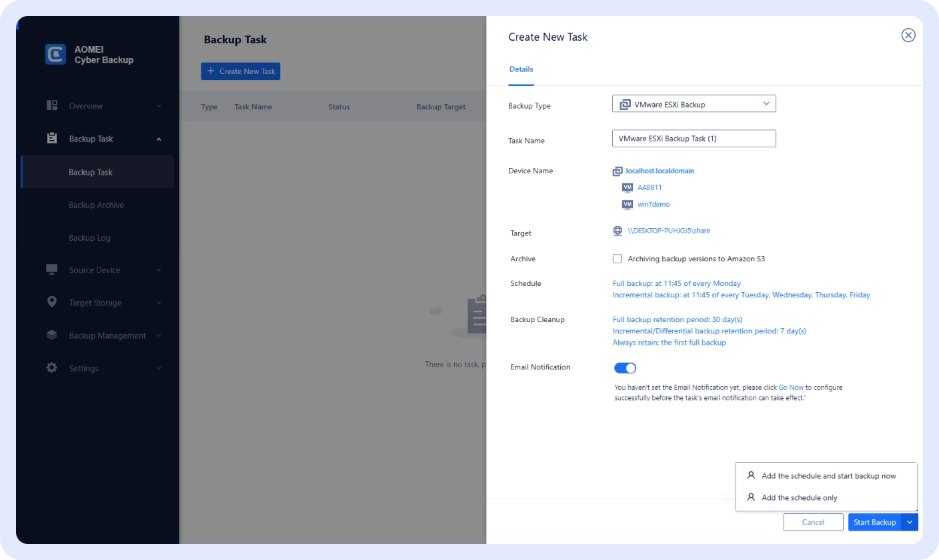Check Archiving backup versions to Amazon S3
Screen dimensions: 939x560
[617, 259]
